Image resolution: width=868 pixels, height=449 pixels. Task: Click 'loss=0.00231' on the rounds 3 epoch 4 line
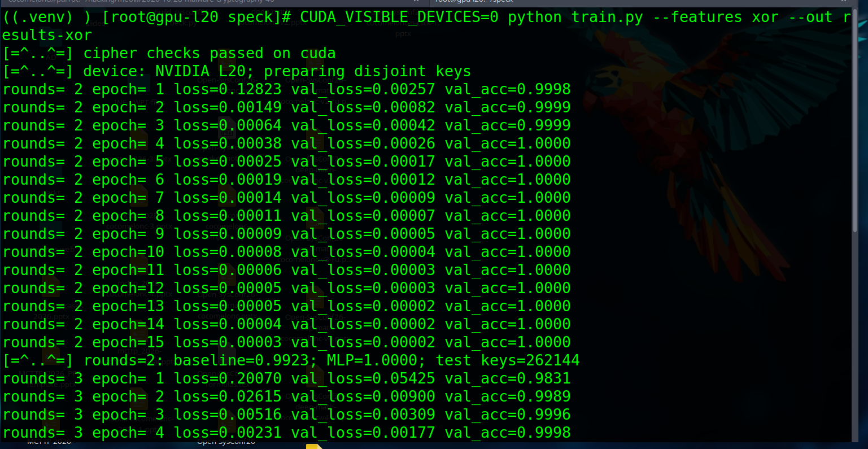tap(228, 433)
